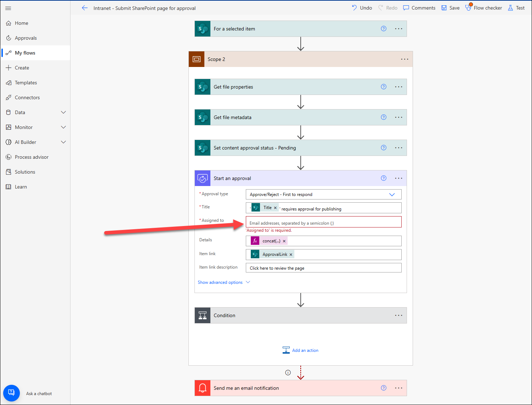Click the Condition action icon
532x405 pixels.
(x=202, y=315)
